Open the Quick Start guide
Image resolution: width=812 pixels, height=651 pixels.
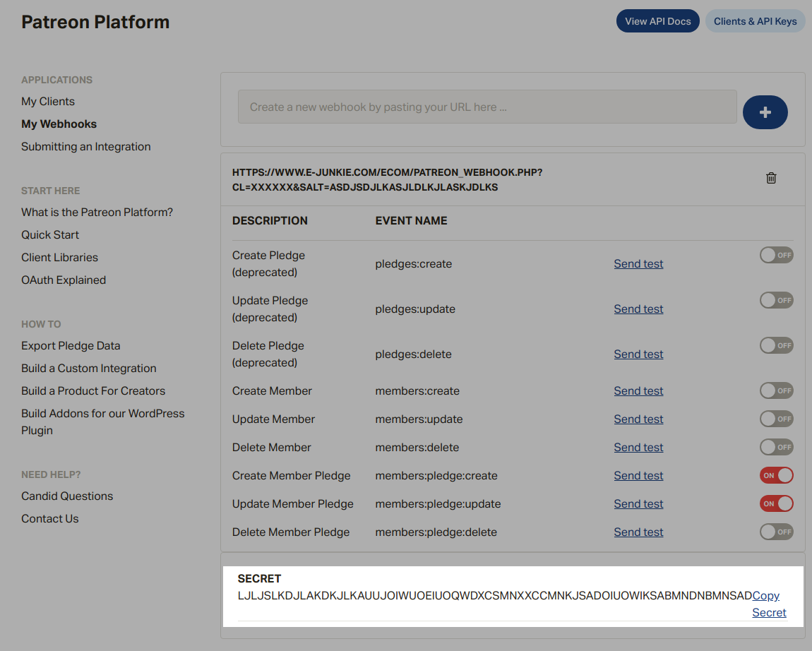tap(50, 235)
